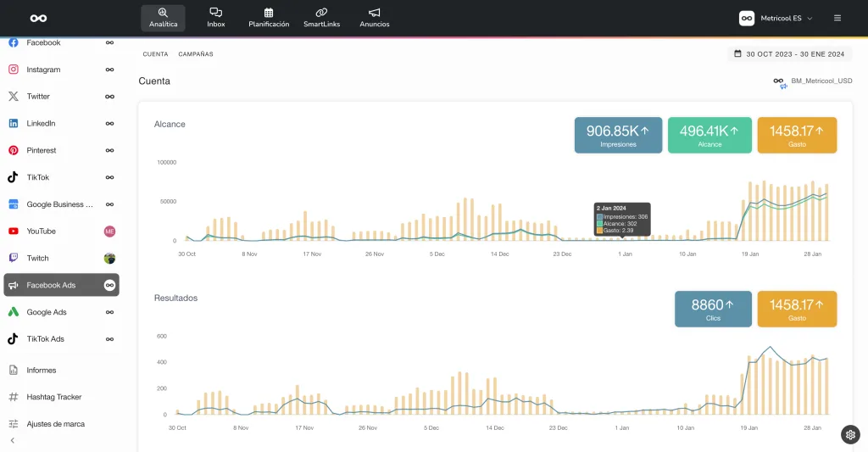
Task: Select Hashtag Tracker in sidebar
Action: (x=54, y=397)
